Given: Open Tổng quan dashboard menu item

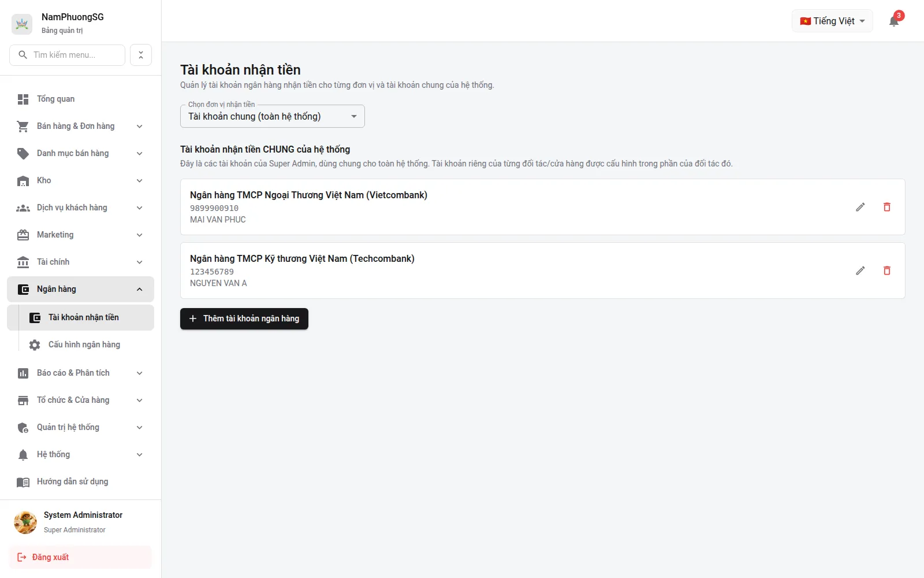Looking at the screenshot, I should tap(80, 99).
